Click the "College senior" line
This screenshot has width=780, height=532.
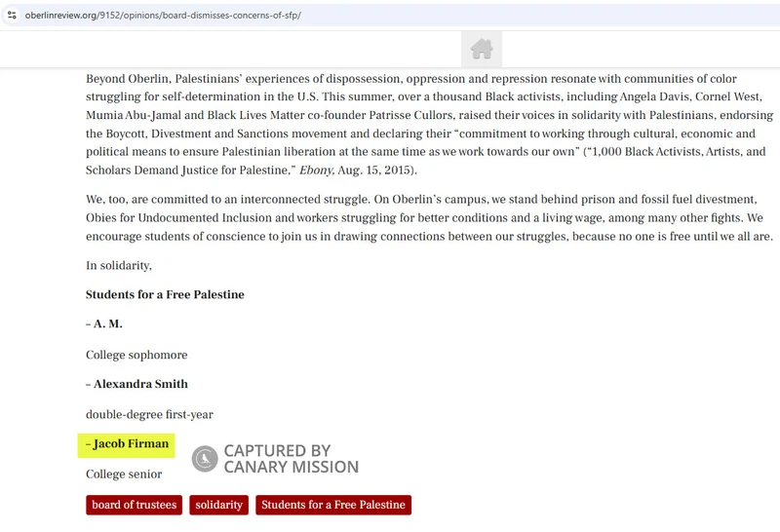124,475
